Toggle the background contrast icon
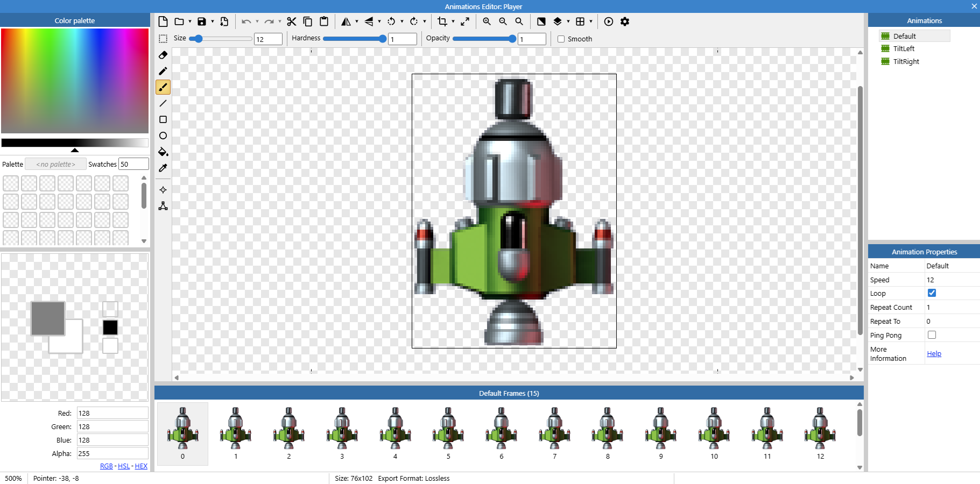Screen dimensions: 980x484 tap(541, 22)
